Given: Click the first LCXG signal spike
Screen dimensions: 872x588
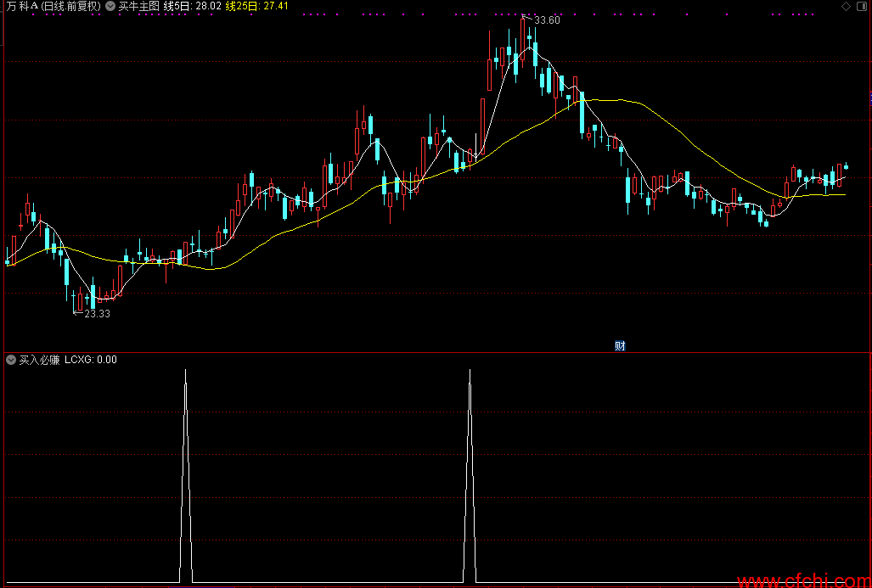Looking at the screenshot, I should point(186,475).
